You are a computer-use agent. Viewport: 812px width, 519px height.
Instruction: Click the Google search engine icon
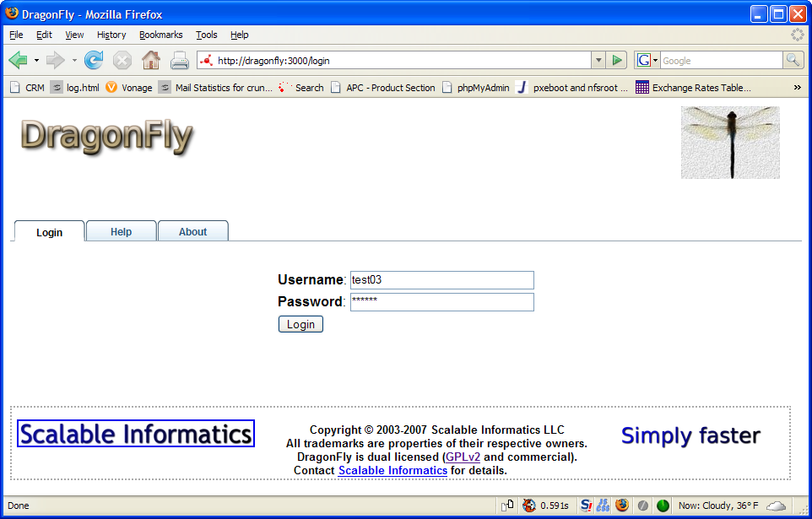tap(644, 61)
